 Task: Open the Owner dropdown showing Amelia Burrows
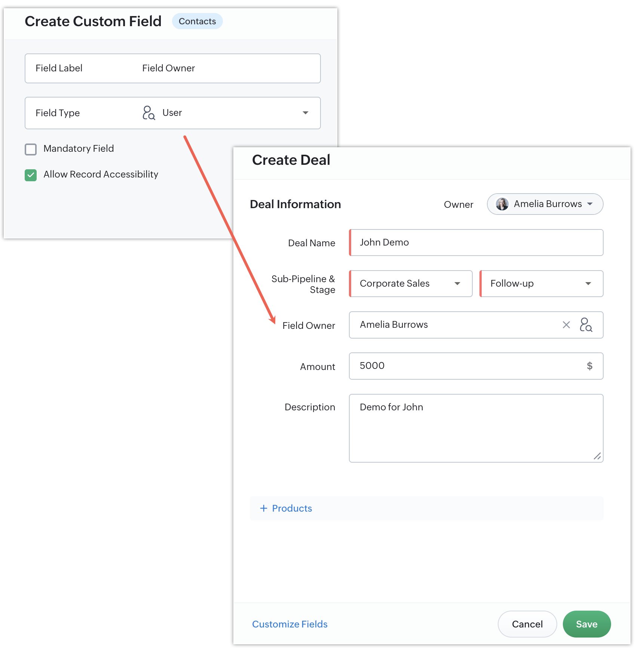click(x=545, y=204)
